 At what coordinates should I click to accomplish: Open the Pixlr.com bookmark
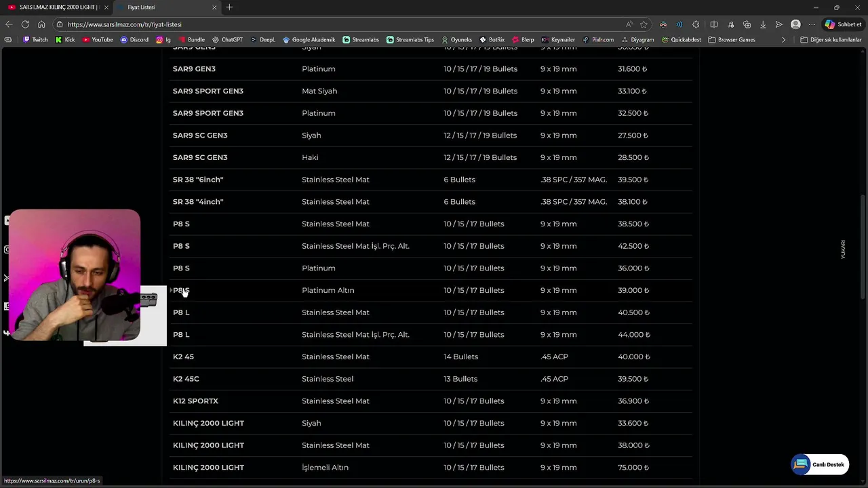598,40
